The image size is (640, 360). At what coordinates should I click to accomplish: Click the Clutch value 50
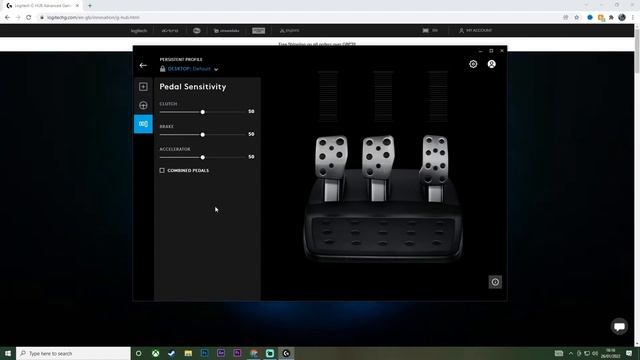(251, 111)
